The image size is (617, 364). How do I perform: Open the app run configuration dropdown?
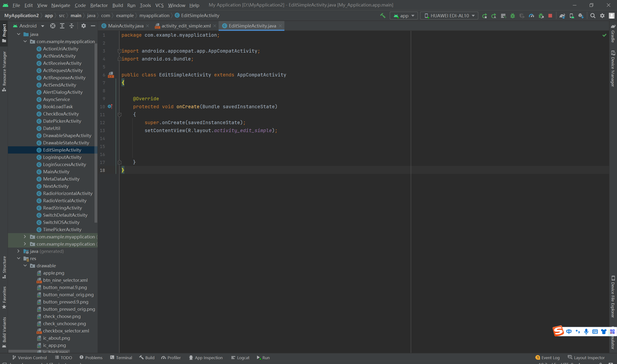coord(404,16)
